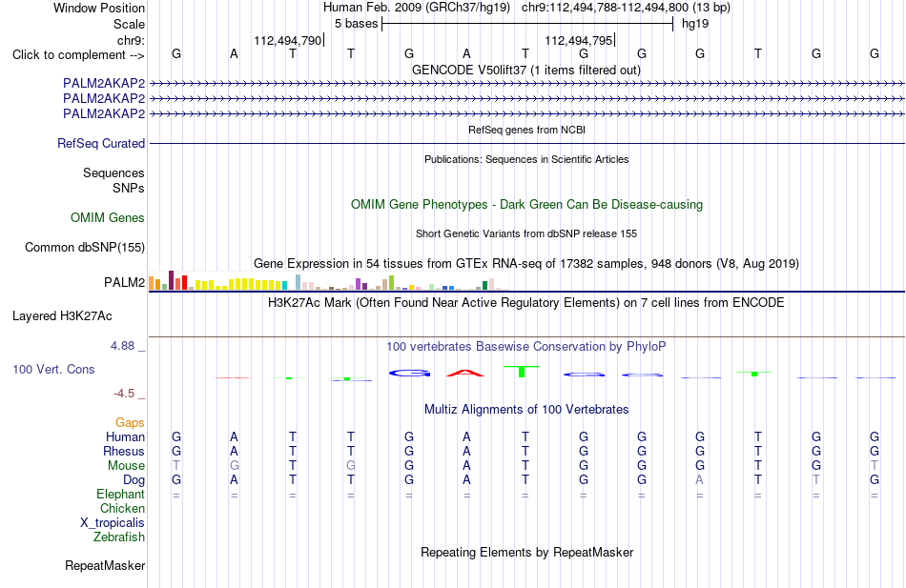Click the 112,494,790 coordinate label
Screen dimensions: 906x588
click(287, 40)
